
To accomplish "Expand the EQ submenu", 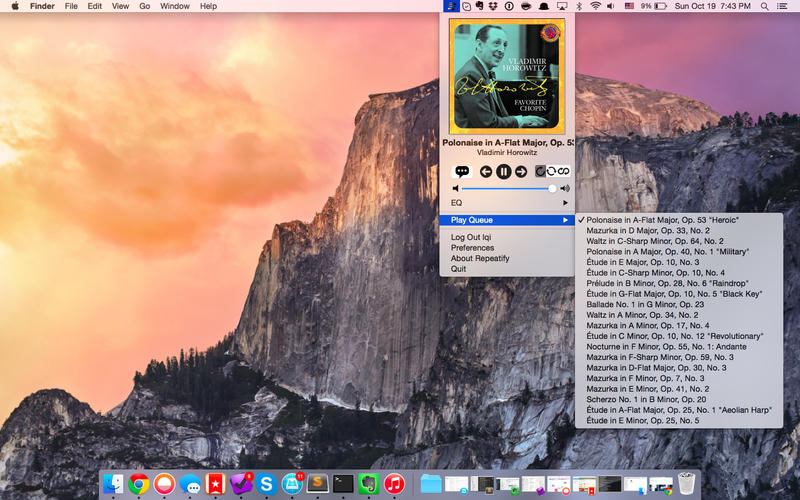I will click(508, 203).
